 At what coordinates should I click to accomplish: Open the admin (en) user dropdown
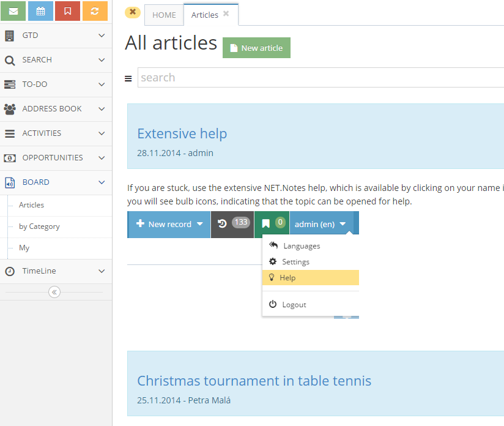321,224
